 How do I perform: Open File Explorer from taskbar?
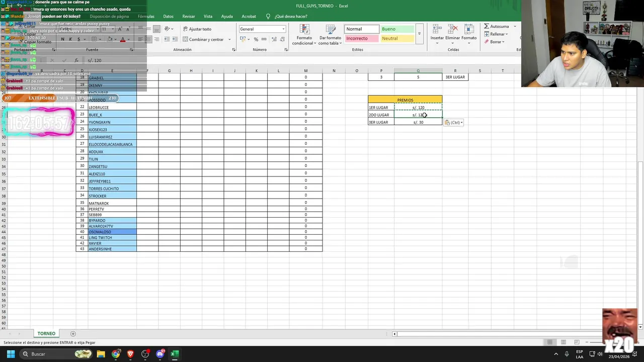(101, 354)
